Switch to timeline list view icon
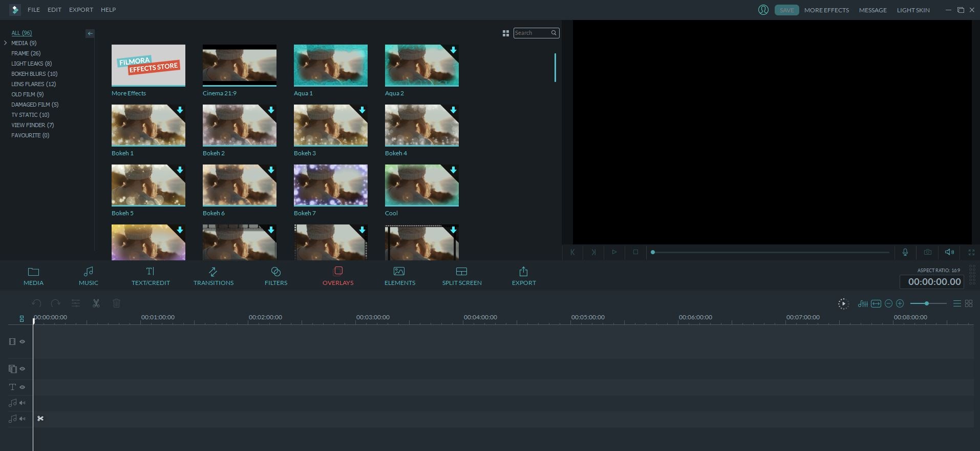This screenshot has width=980, height=451. pyautogui.click(x=957, y=304)
